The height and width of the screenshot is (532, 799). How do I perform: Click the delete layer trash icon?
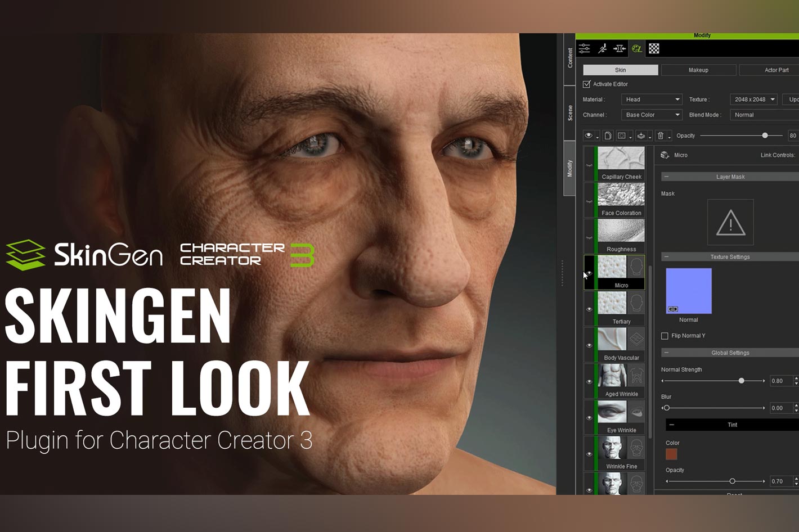tap(661, 136)
